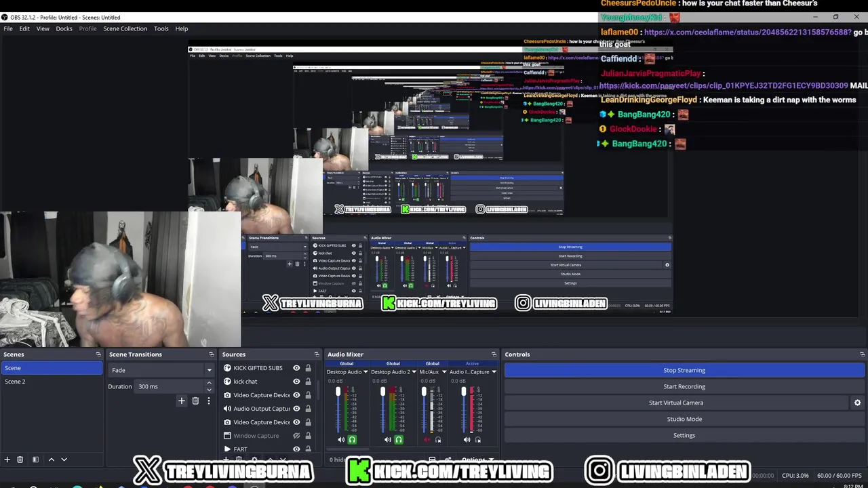
Task: Click the 300 ms duration field
Action: pyautogui.click(x=170, y=386)
